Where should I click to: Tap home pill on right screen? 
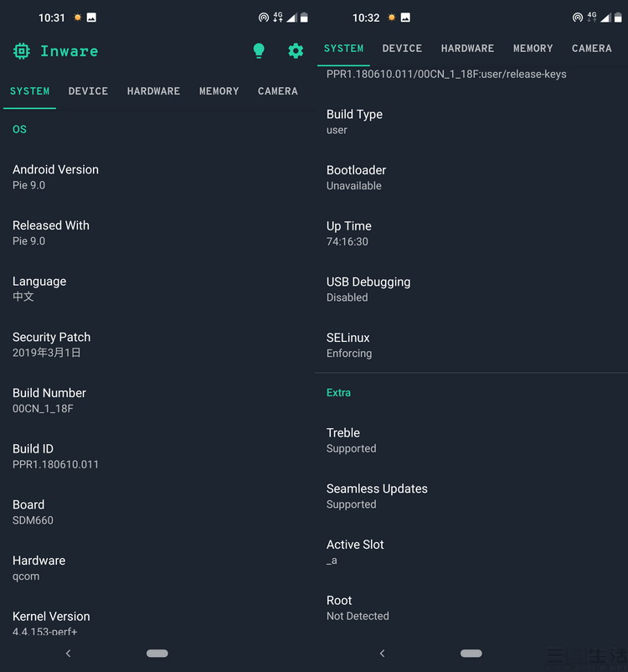point(471,653)
